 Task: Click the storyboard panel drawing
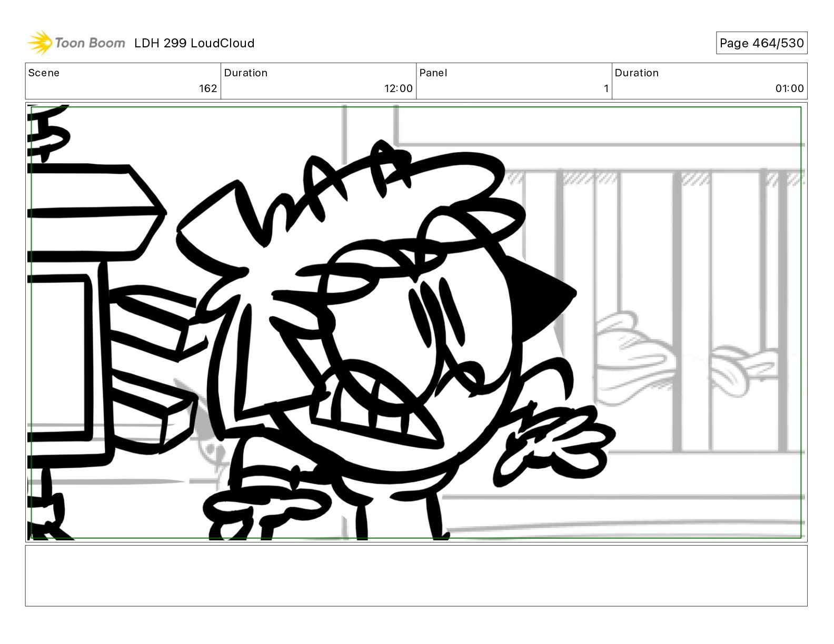coord(416,322)
